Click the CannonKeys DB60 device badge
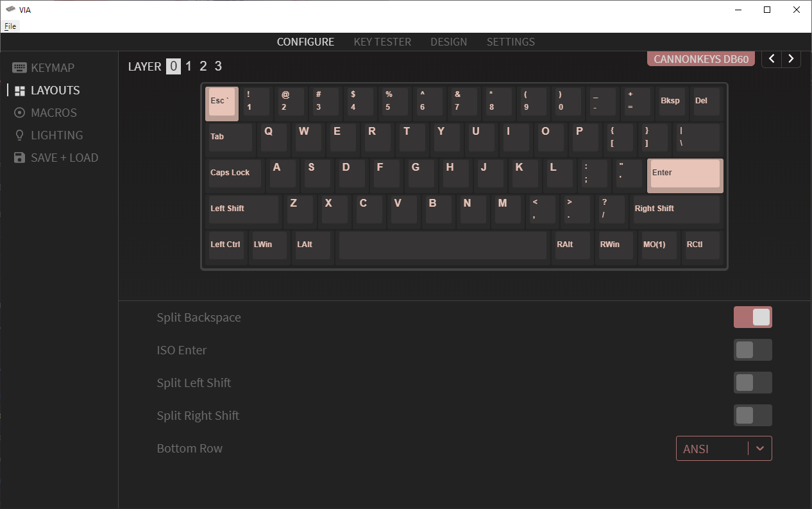The image size is (812, 509). pos(701,59)
